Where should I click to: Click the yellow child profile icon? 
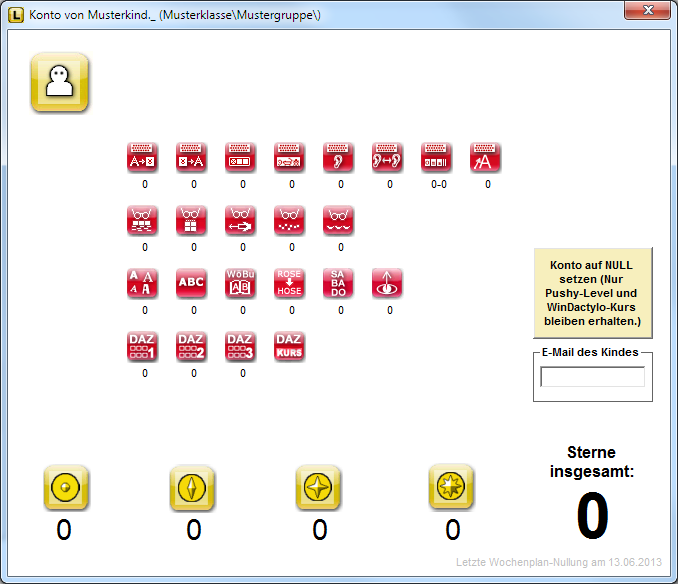[x=60, y=82]
